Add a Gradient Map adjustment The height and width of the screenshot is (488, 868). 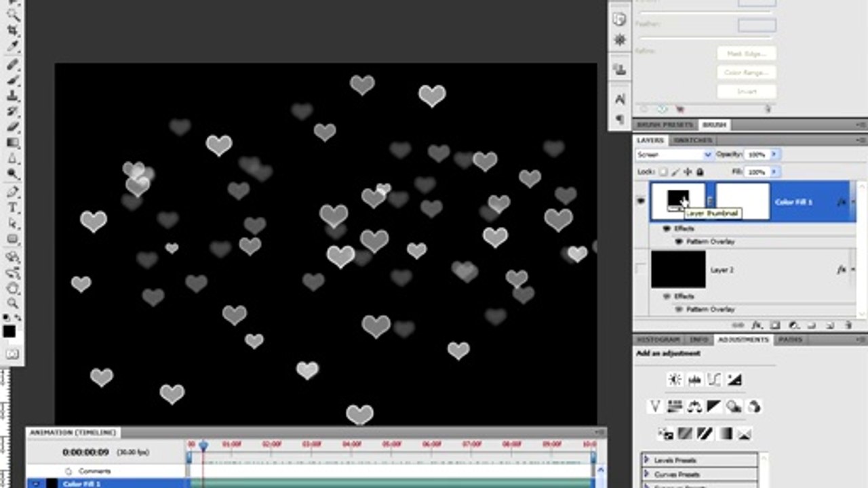725,432
